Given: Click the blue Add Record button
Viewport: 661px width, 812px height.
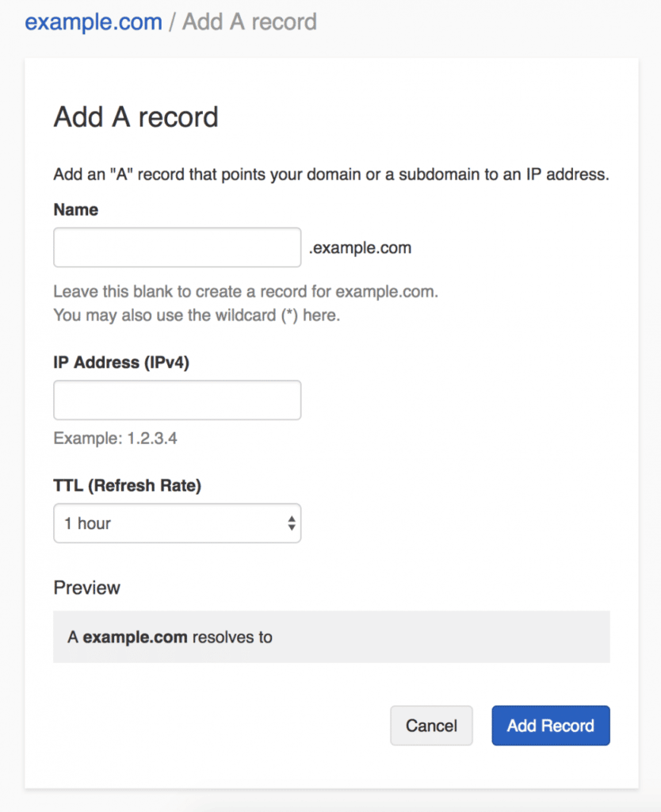Looking at the screenshot, I should click(x=550, y=726).
